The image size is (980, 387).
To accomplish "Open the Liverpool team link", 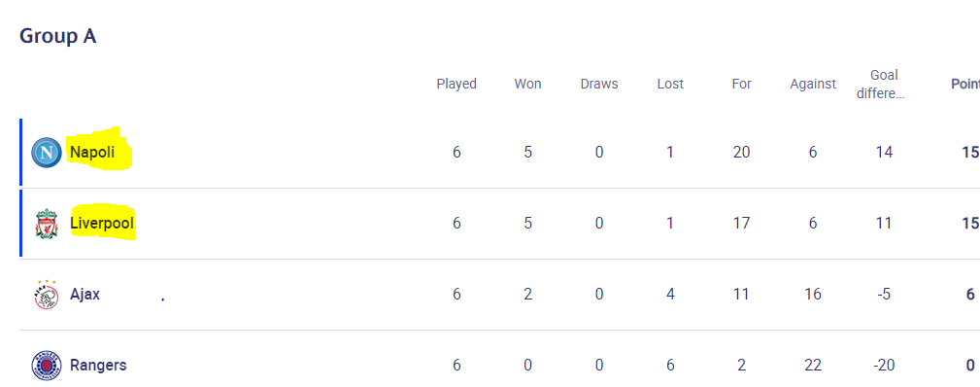I will (102, 223).
